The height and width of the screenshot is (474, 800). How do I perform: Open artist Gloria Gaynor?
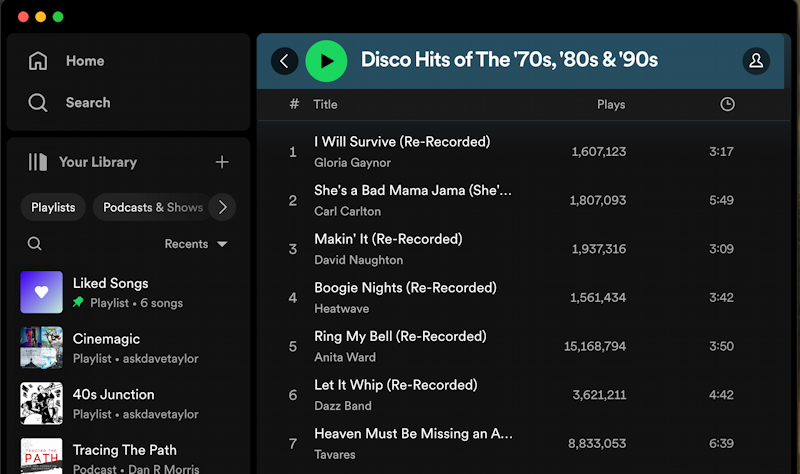[x=353, y=163]
